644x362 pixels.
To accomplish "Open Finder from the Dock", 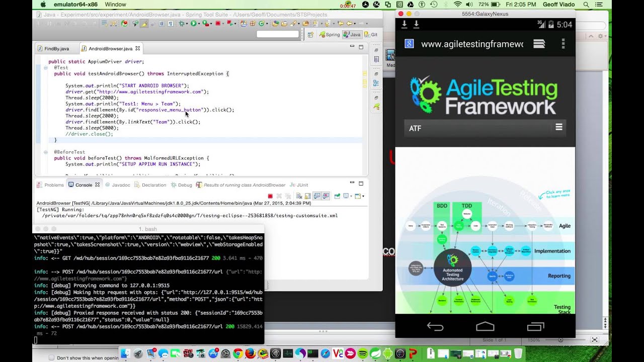I will point(125,354).
